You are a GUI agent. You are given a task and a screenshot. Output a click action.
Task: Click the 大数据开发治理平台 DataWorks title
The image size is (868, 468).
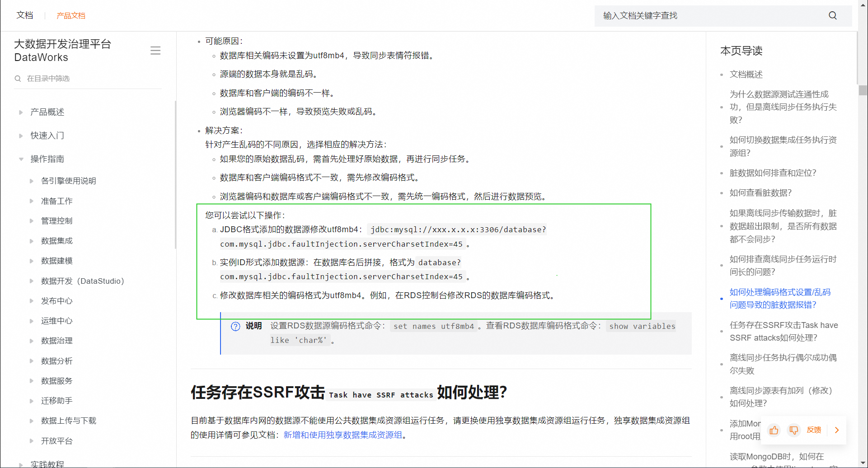coord(62,51)
